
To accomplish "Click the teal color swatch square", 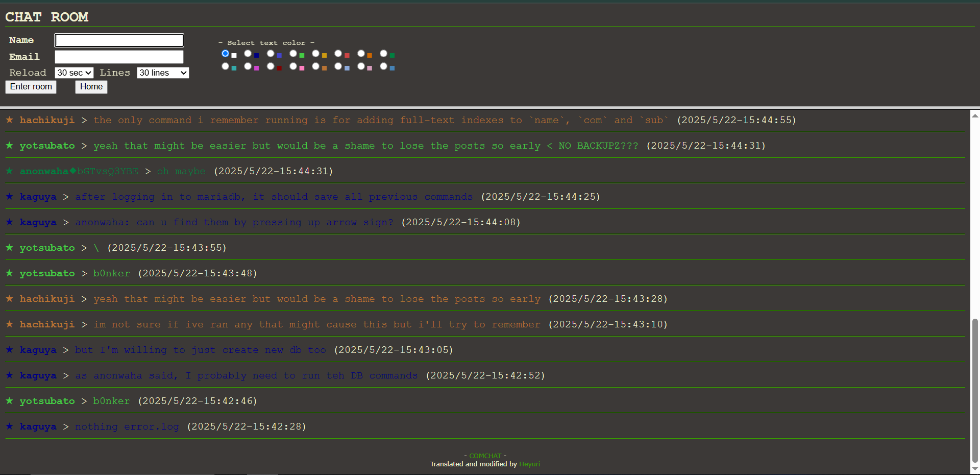I will click(x=234, y=68).
